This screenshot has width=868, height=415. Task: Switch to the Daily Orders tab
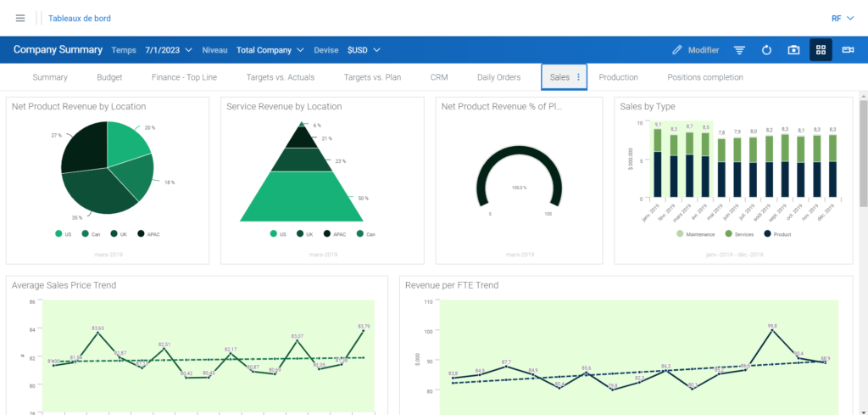pyautogui.click(x=498, y=77)
